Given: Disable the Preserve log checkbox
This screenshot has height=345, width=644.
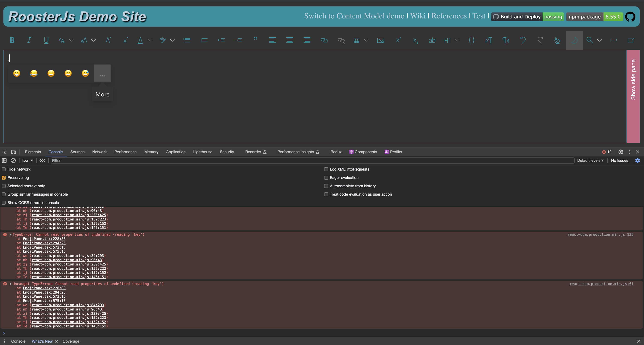Looking at the screenshot, I should pos(3,177).
